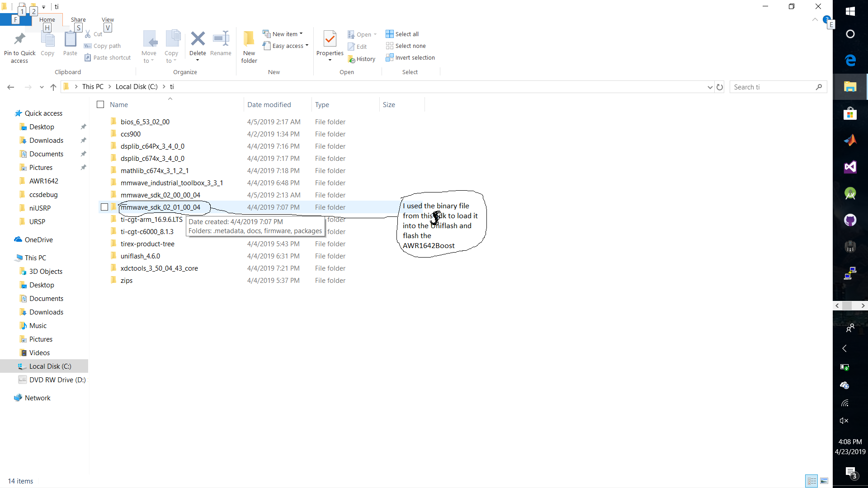The height and width of the screenshot is (488, 868).
Task: Select Network in navigation pane
Action: [38, 398]
